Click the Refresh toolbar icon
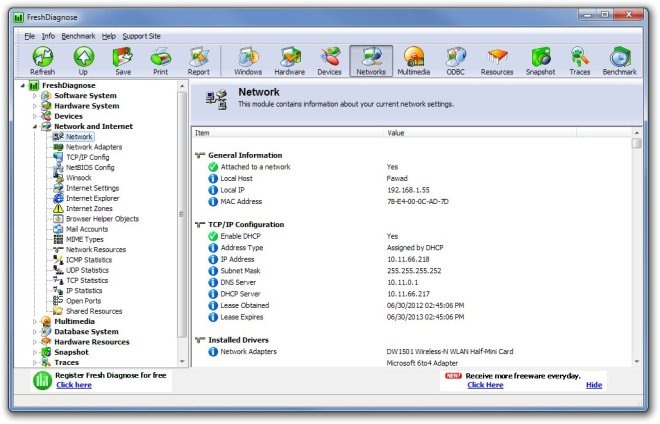This screenshot has width=660, height=424. tap(43, 61)
